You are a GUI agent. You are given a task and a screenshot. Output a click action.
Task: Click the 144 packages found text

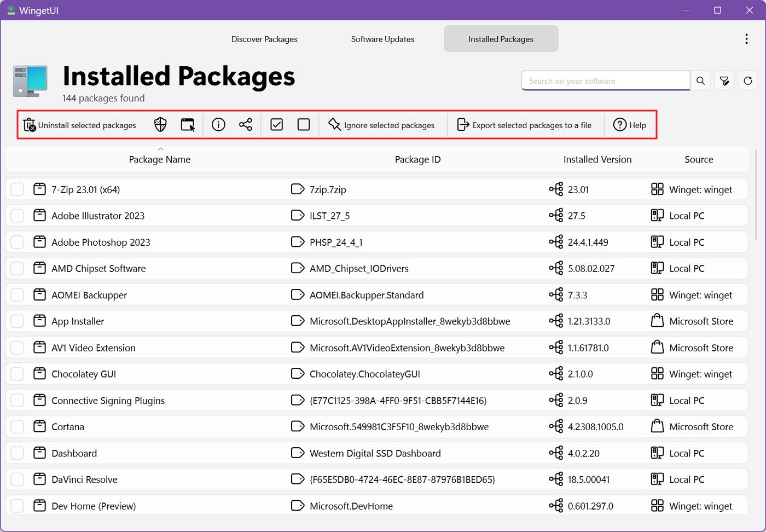tap(103, 98)
